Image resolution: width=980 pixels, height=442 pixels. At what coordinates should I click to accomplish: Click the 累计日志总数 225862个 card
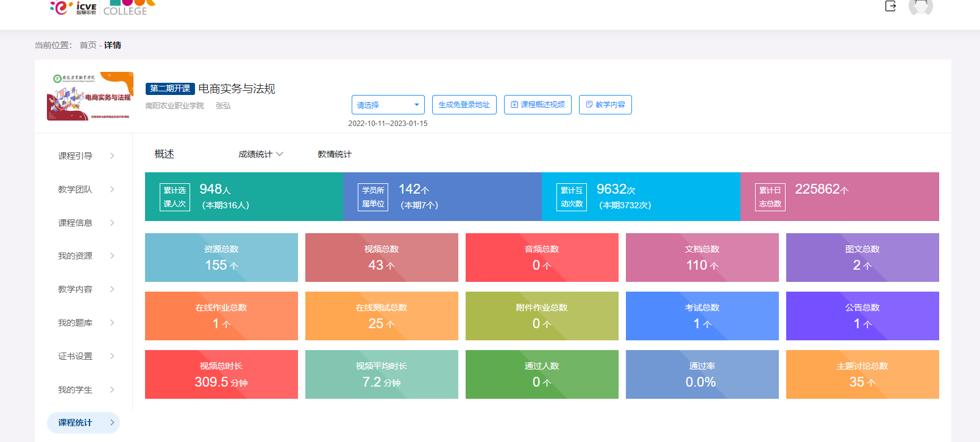[840, 197]
